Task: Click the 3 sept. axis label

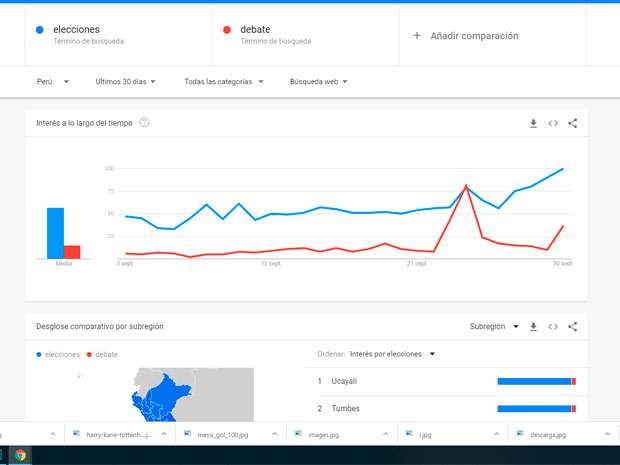Action: [125, 263]
